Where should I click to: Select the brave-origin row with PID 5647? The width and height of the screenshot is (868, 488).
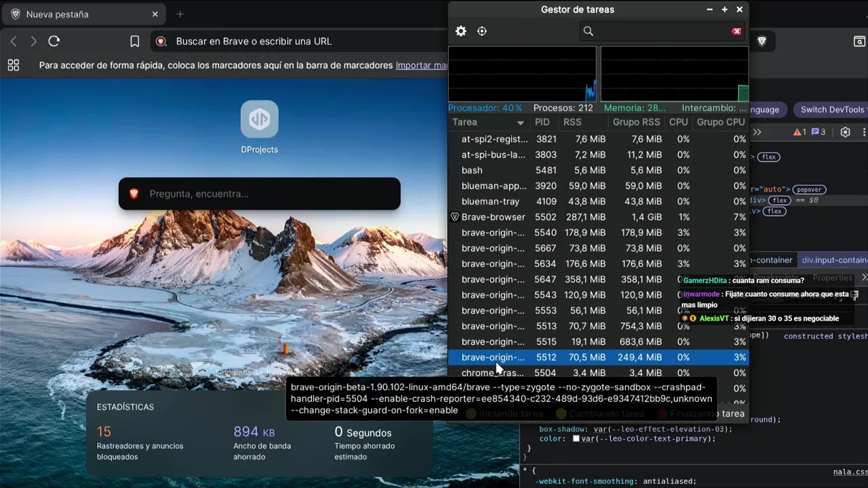[599, 279]
